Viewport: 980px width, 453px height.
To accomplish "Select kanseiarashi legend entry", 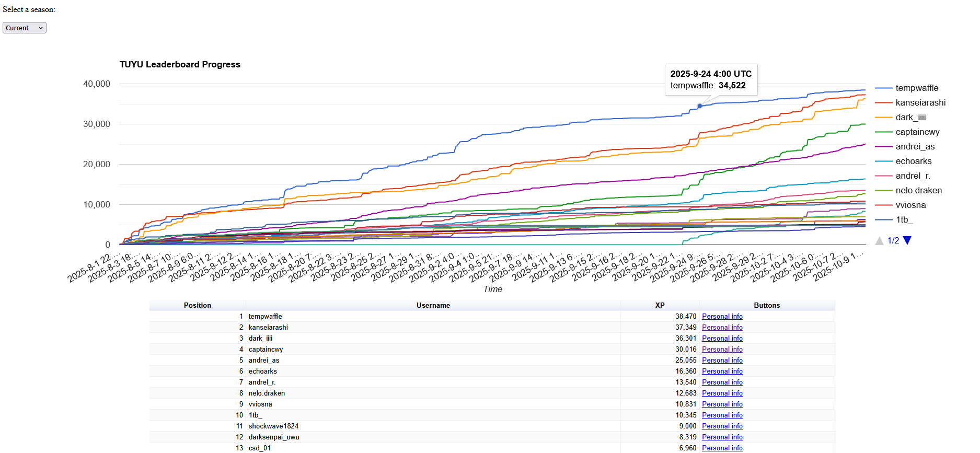I will (x=920, y=102).
